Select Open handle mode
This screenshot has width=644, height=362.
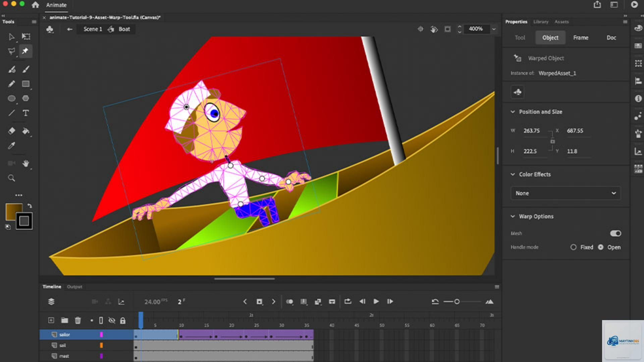600,247
